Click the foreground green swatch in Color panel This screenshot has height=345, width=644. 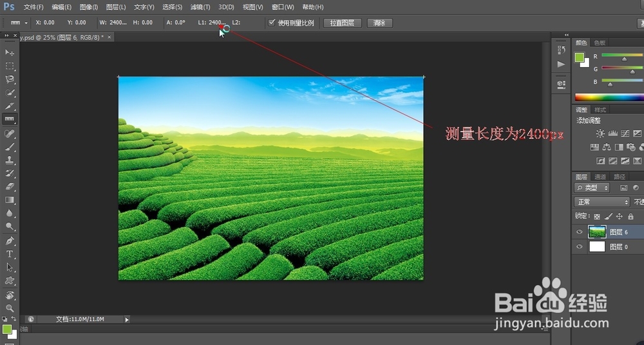click(x=579, y=57)
